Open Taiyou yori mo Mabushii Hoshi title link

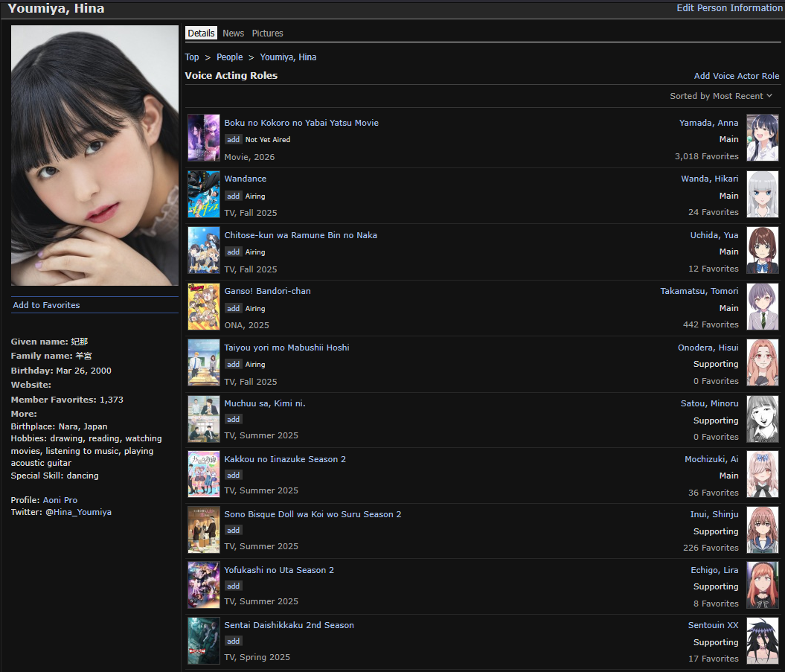(x=287, y=348)
